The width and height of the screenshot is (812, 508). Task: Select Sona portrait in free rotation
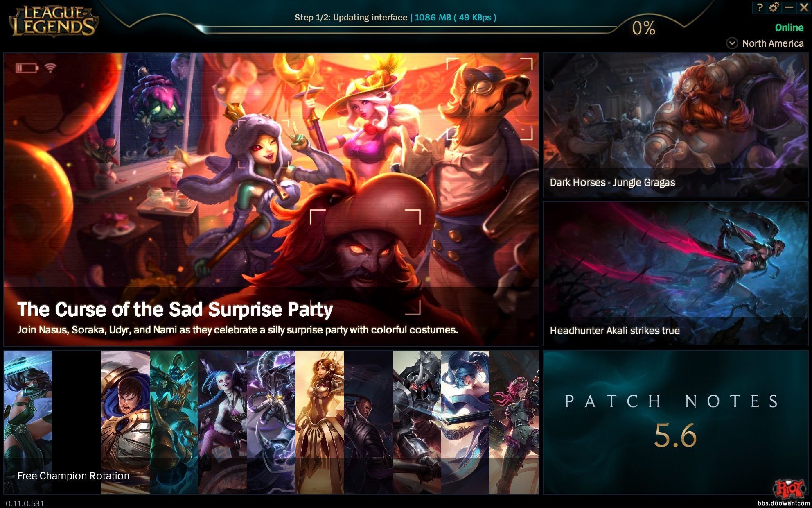click(x=465, y=422)
